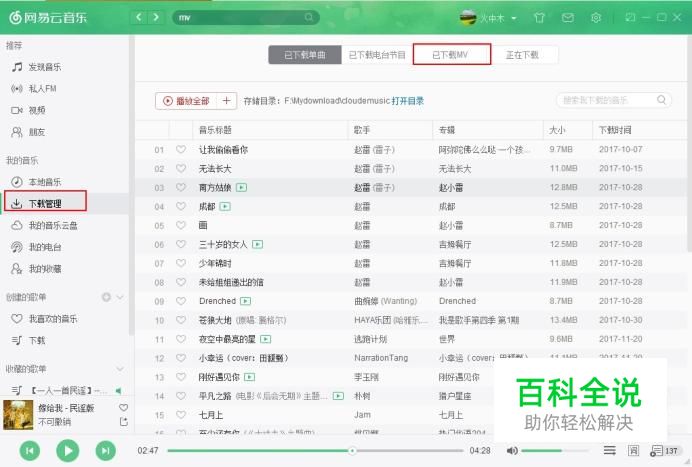The width and height of the screenshot is (692, 467).
Task: Like the song 七月上
Action: (181, 415)
